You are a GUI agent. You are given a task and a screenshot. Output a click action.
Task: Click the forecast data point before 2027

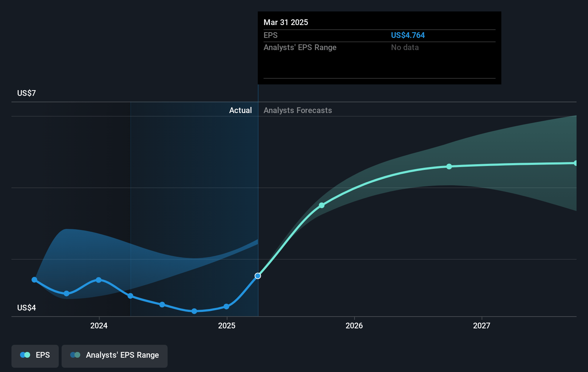tap(449, 167)
